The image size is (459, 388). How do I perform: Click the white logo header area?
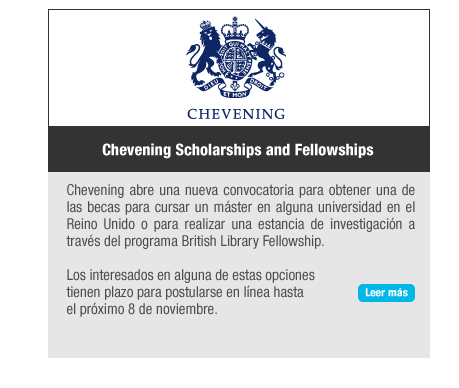pyautogui.click(x=239, y=68)
